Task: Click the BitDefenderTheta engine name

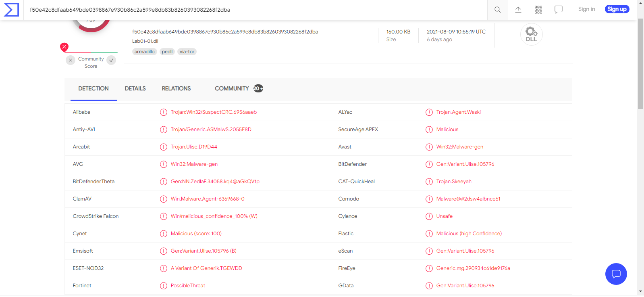Action: (x=93, y=182)
